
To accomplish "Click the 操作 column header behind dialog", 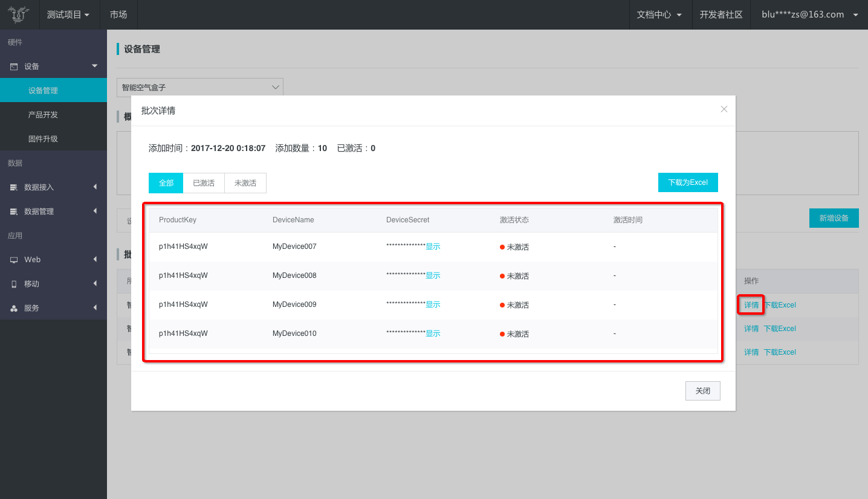I will [751, 281].
